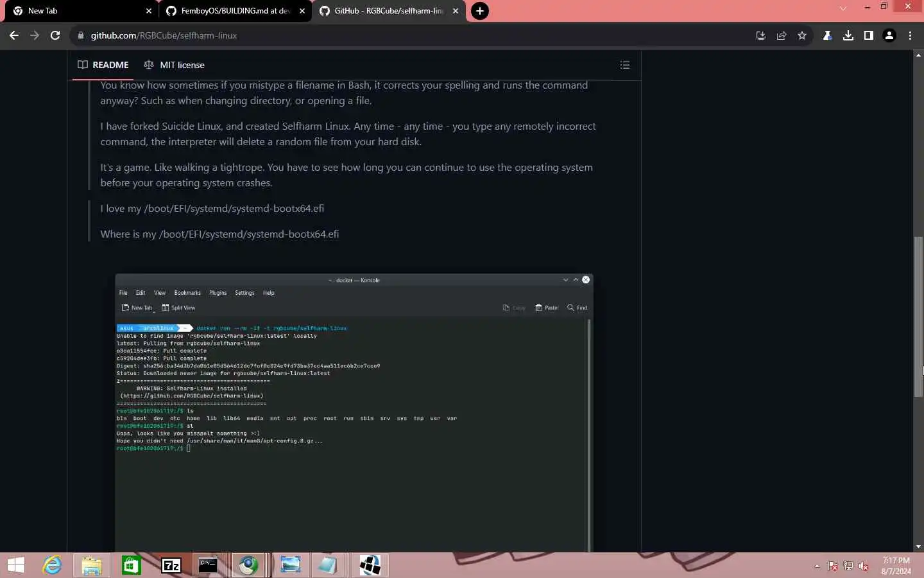Open File Explorer from taskbar
This screenshot has width=924, height=578.
[92, 565]
